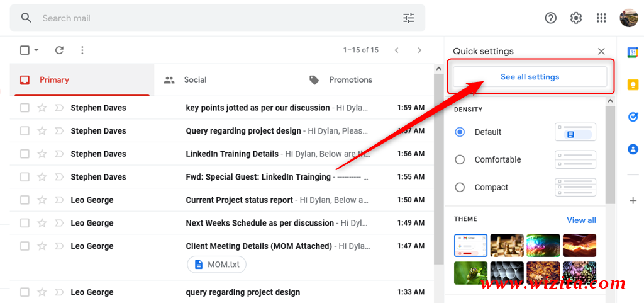Click the Search mail input field
The width and height of the screenshot is (644, 303).
218,18
